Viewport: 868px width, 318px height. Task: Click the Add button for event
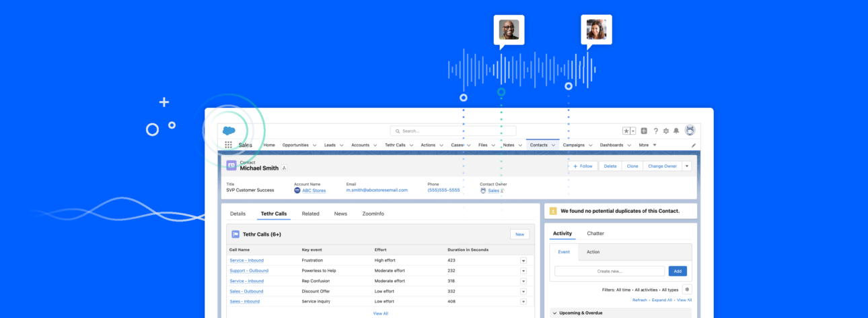tap(677, 271)
